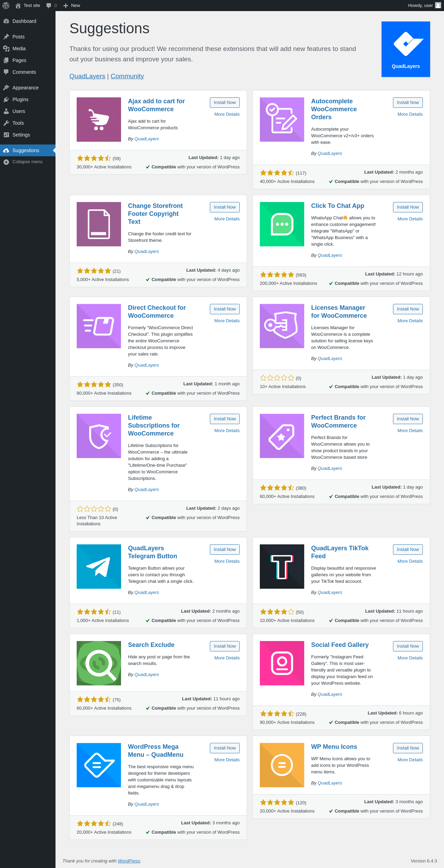Open the Plugins menu in sidebar
This screenshot has width=444, height=868.
coord(20,99)
